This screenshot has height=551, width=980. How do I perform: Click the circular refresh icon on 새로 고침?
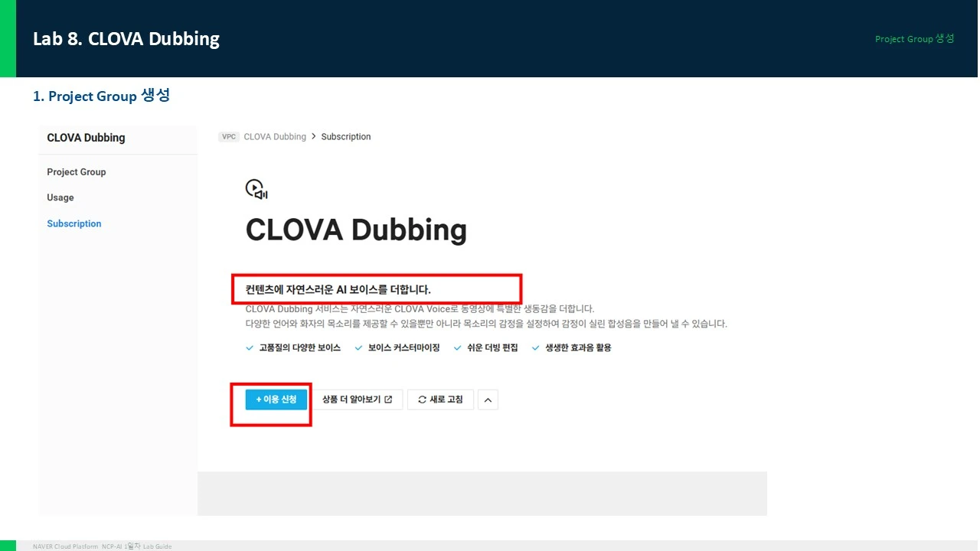click(422, 399)
